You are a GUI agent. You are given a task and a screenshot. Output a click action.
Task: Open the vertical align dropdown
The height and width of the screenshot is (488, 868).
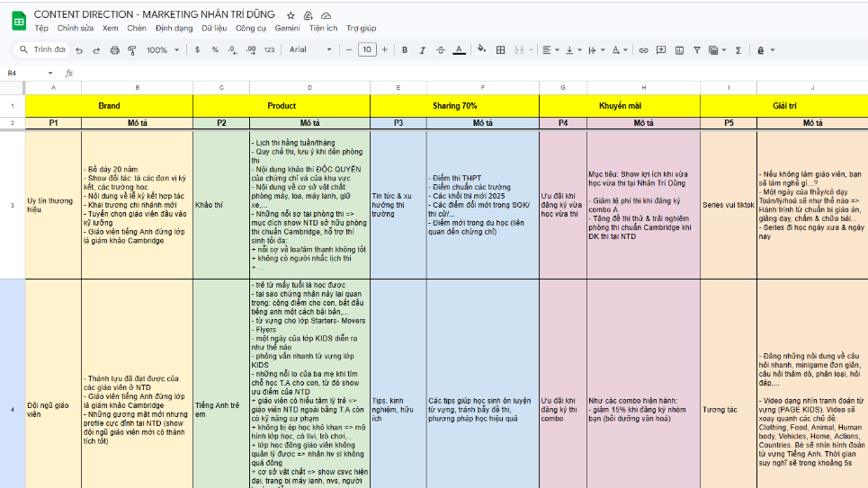574,49
